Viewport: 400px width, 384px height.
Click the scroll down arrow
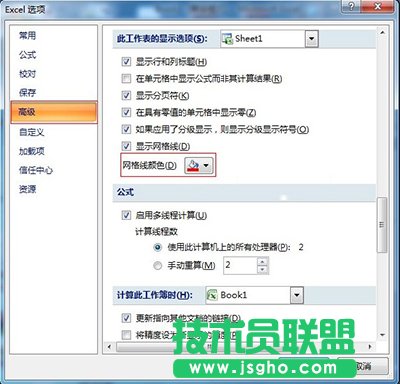point(382,335)
